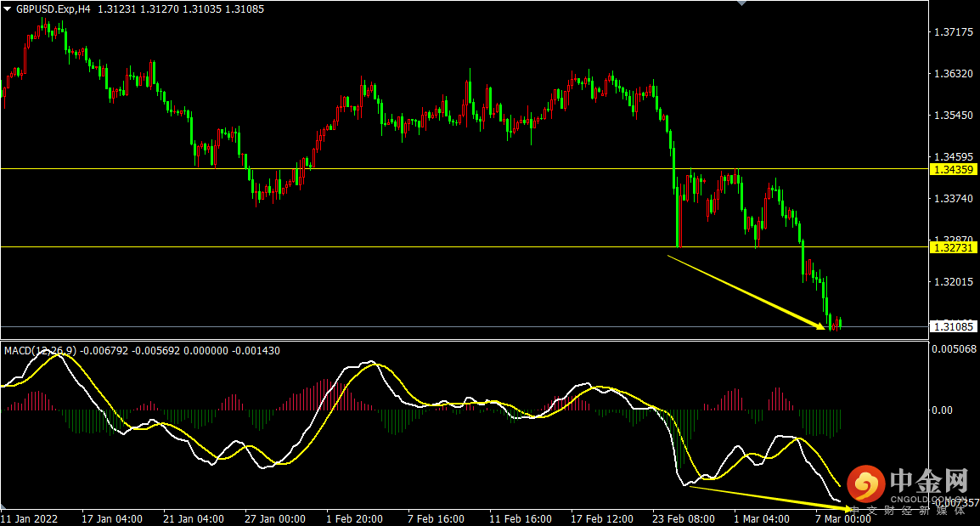Click the 0.00 MACD zero level label

click(942, 410)
